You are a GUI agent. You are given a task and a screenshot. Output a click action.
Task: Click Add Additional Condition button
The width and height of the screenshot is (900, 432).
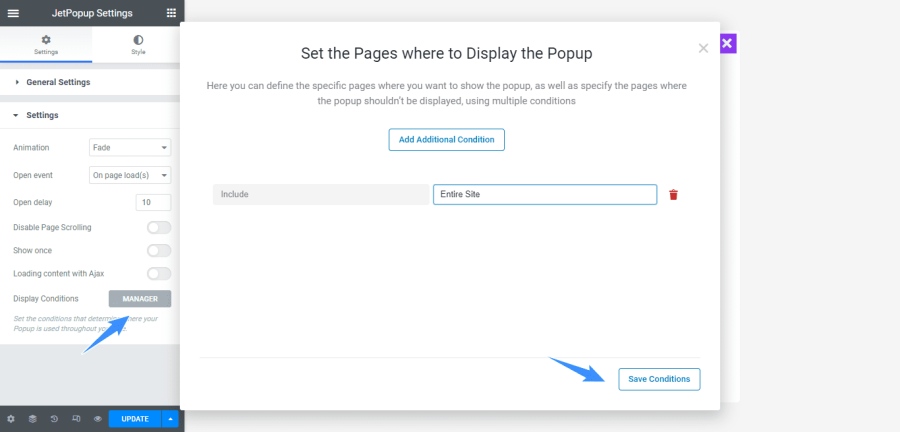447,139
